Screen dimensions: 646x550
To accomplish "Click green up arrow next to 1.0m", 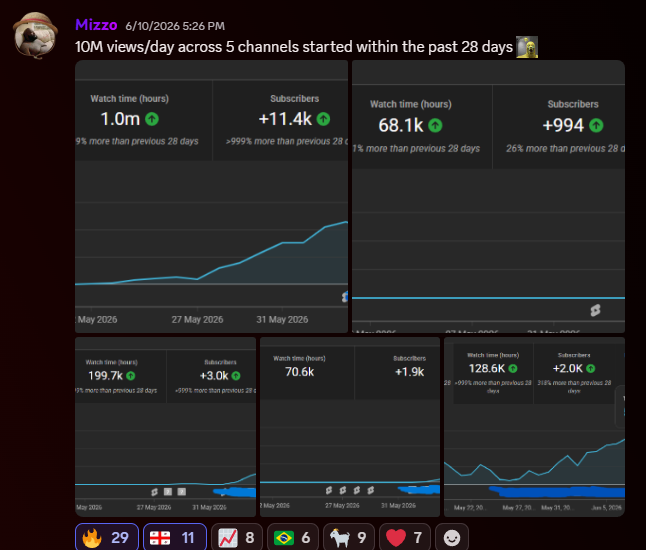I will [152, 119].
